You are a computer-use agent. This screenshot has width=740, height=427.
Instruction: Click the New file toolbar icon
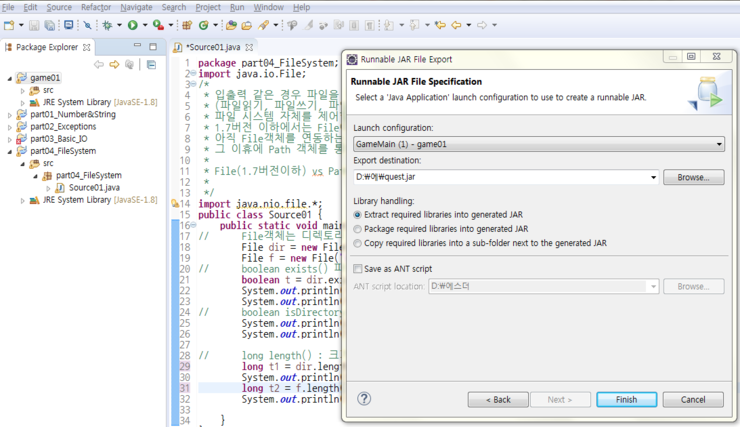coord(9,25)
